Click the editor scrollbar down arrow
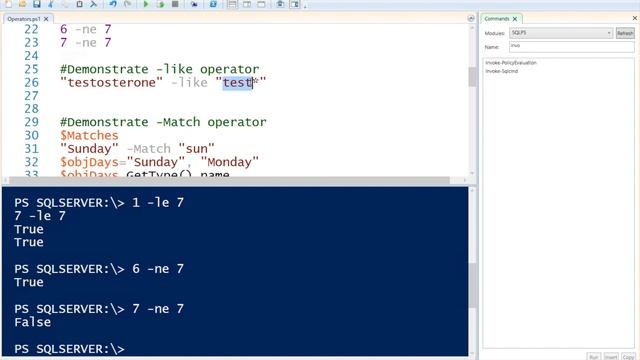The width and height of the screenshot is (640, 360). coord(472,173)
